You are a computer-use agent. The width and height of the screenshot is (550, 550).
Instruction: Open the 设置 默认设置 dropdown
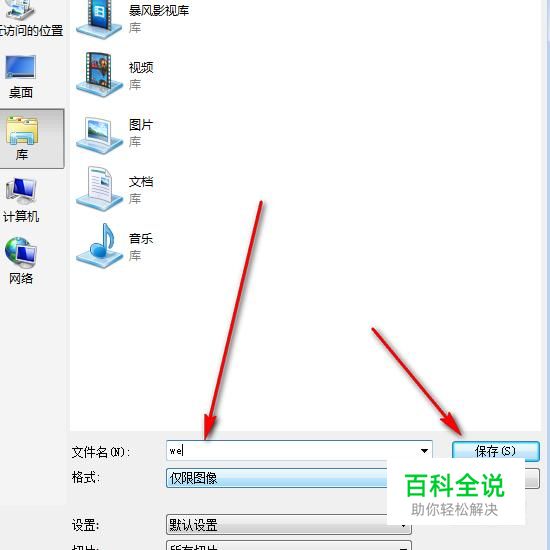[x=288, y=525]
